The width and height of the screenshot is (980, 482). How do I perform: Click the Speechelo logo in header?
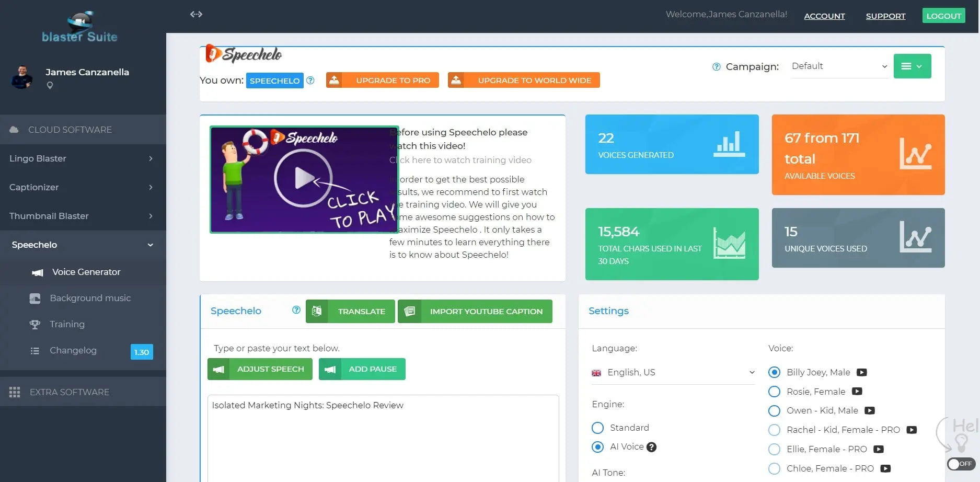click(x=244, y=54)
